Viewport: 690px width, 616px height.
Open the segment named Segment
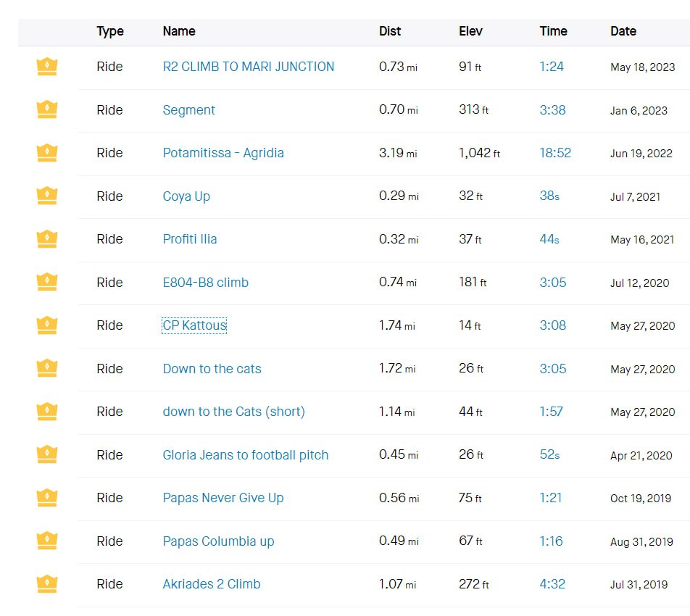[x=188, y=110]
